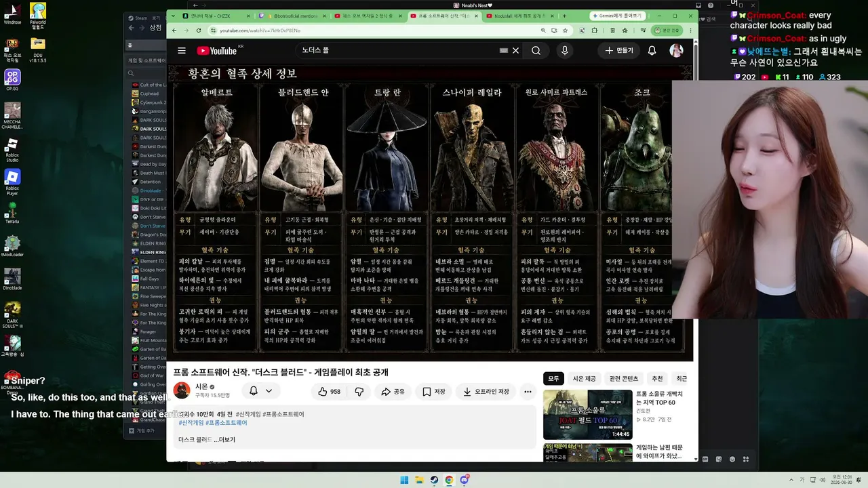The height and width of the screenshot is (488, 868).
Task: Open the DDU v18.1.5.5 folder
Action: tap(38, 50)
